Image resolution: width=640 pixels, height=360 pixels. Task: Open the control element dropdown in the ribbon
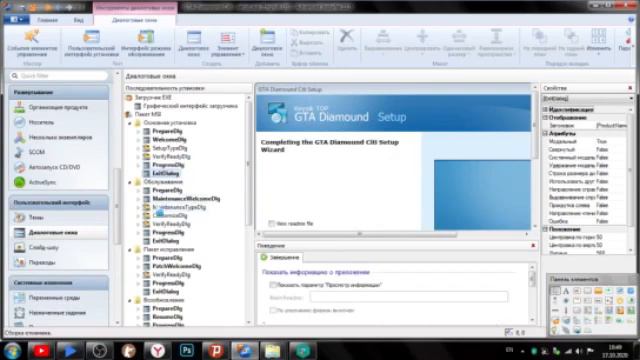coord(227,43)
